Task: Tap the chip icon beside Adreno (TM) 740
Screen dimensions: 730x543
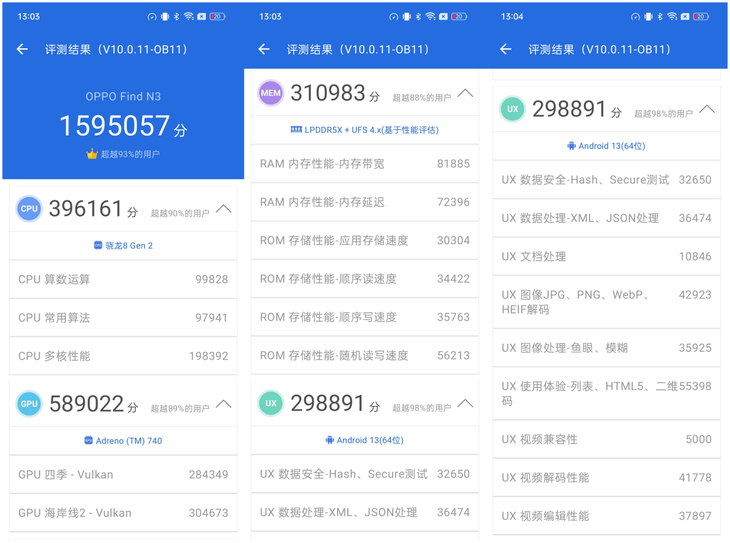Action: point(88,440)
